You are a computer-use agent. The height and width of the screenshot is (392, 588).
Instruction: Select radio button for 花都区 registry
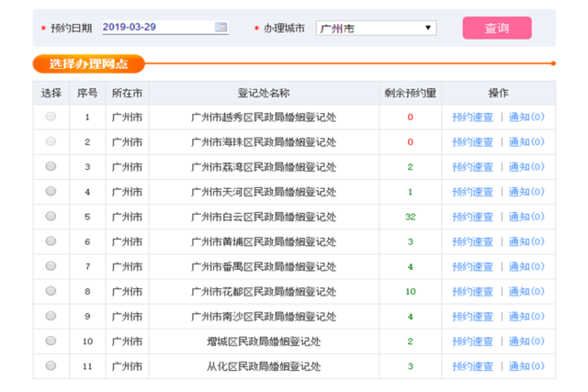point(51,291)
